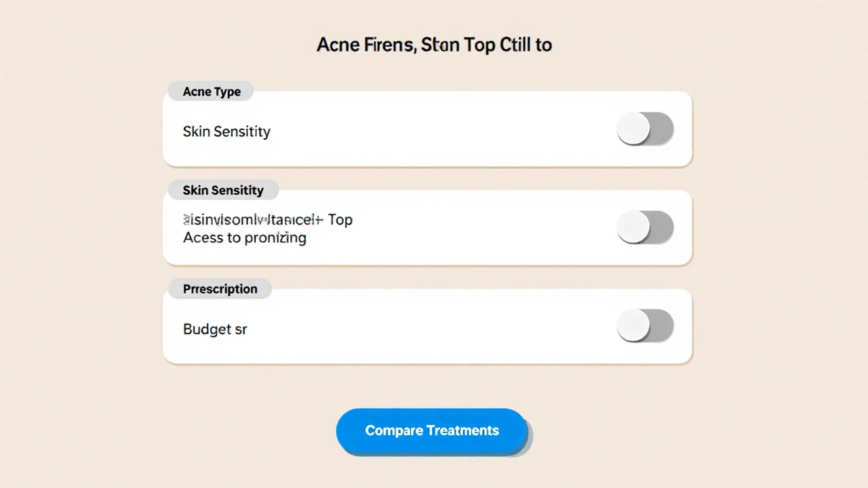Click the Compare Treatments button
This screenshot has height=488, width=868.
(x=431, y=430)
